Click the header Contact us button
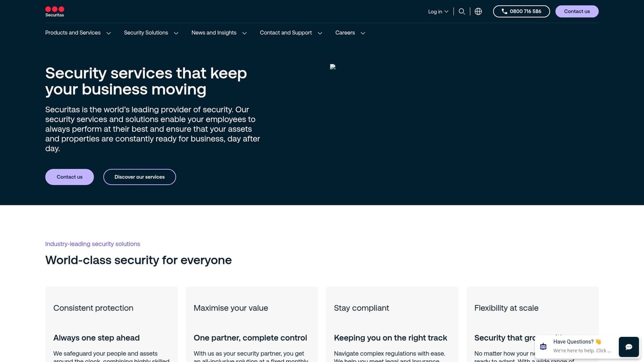644x362 pixels. point(576,11)
